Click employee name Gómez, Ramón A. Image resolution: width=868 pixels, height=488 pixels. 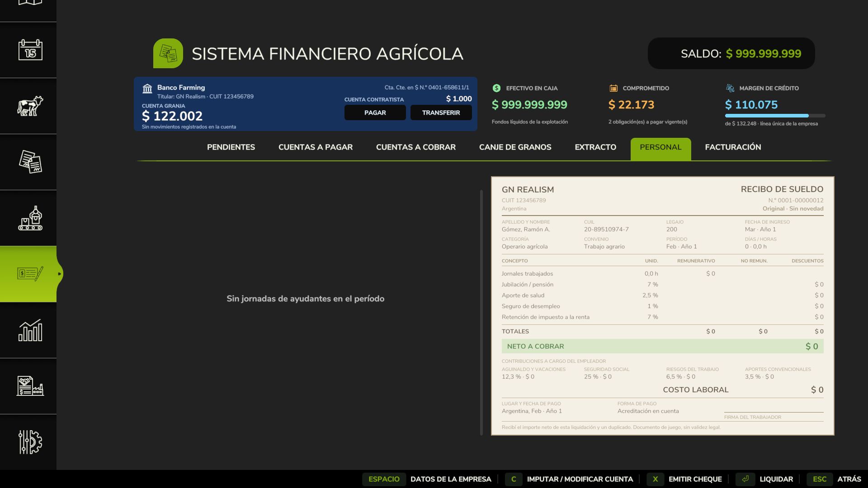(526, 230)
